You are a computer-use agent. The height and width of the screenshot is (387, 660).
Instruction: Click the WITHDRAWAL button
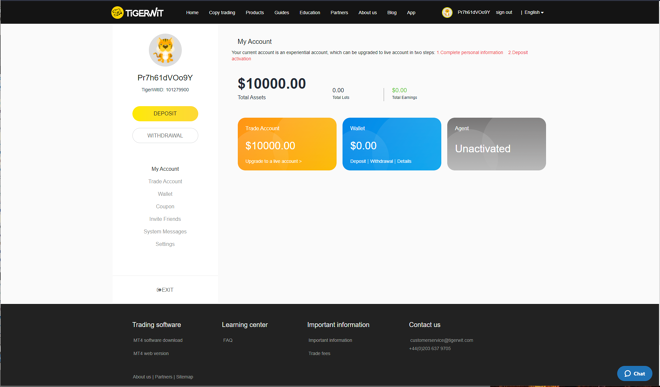point(165,136)
